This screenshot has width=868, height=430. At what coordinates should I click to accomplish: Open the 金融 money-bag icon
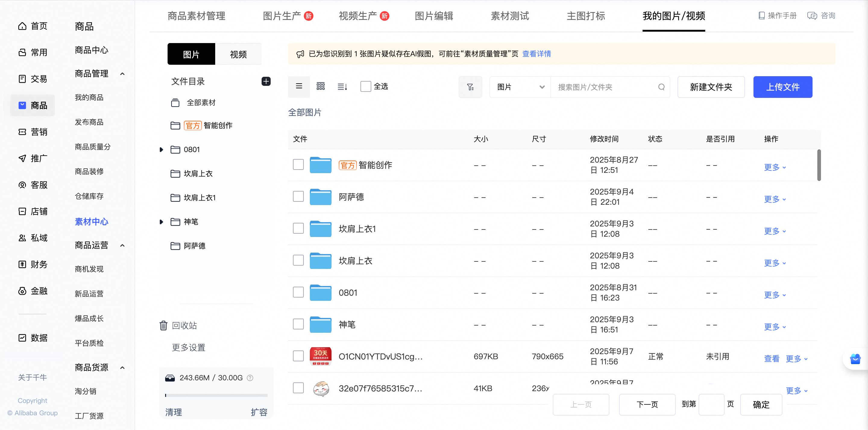point(22,291)
